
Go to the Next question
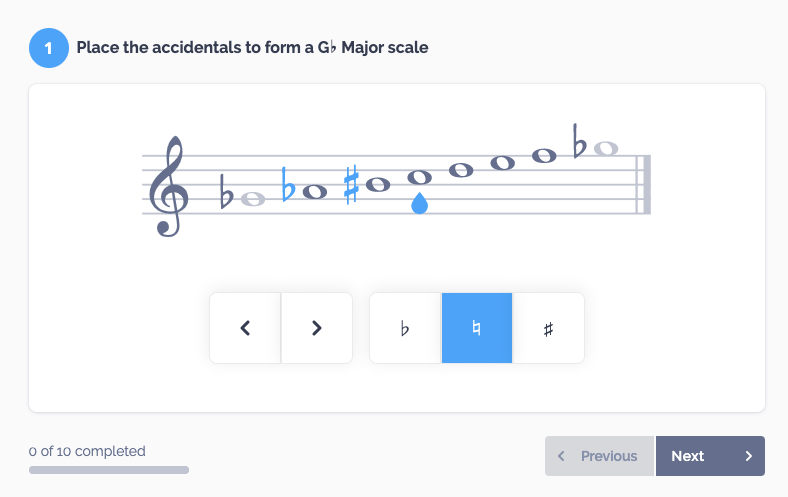(x=710, y=456)
